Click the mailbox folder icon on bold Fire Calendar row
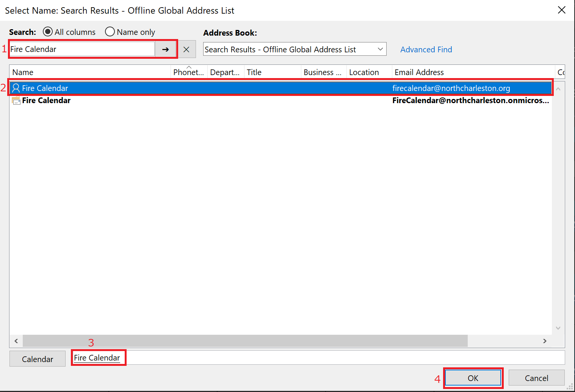The height and width of the screenshot is (392, 575). coord(16,100)
